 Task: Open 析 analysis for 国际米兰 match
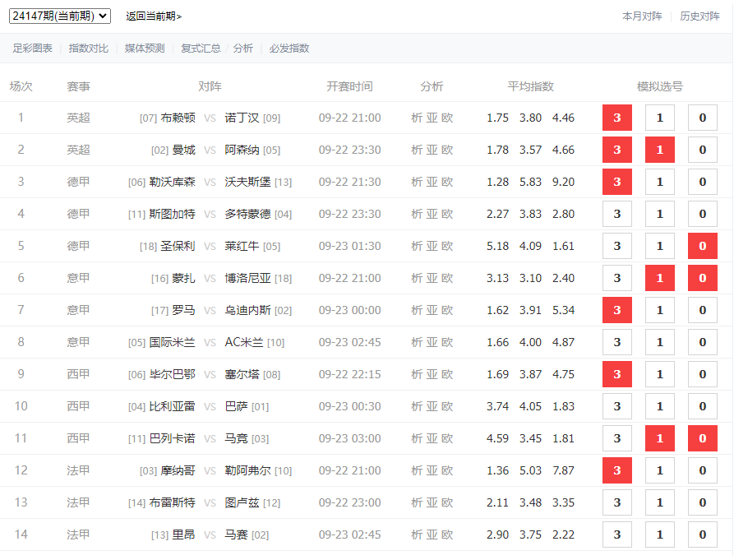[417, 342]
